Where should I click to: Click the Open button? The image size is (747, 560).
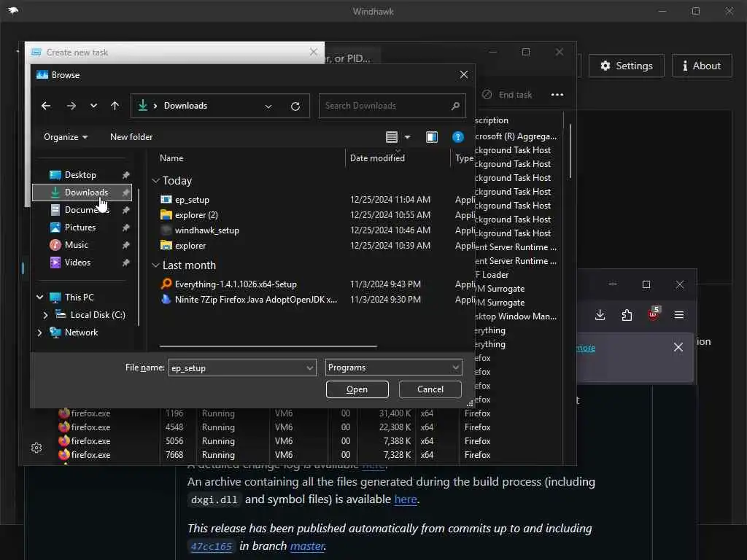[357, 389]
